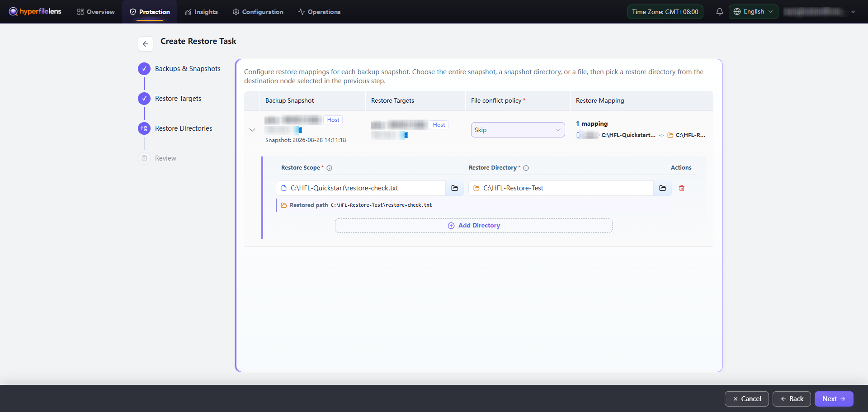
Task: Browse for the Restore Directory folder
Action: coord(663,188)
